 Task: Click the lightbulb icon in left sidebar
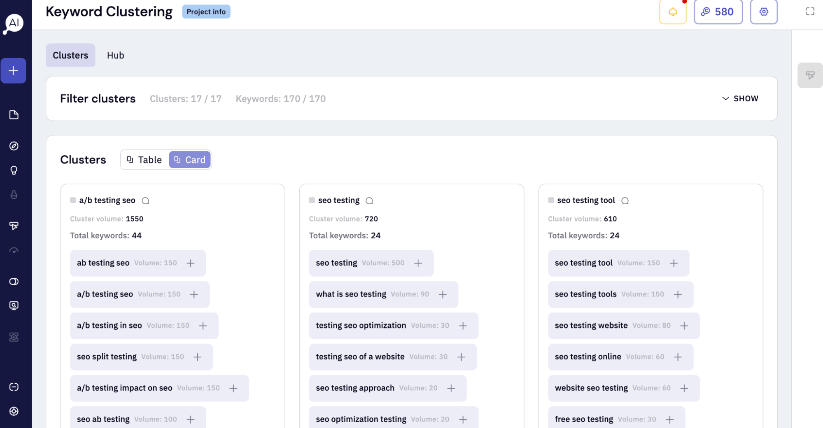(14, 170)
